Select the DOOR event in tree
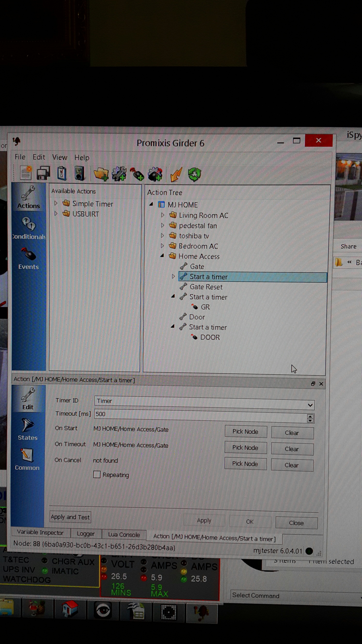Screen dimensions: 362x644 pyautogui.click(x=210, y=337)
